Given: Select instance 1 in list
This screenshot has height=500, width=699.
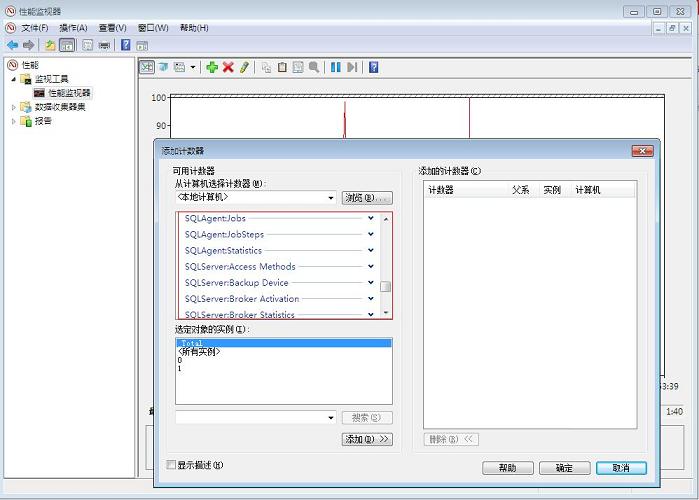Looking at the screenshot, I should click(x=284, y=369).
